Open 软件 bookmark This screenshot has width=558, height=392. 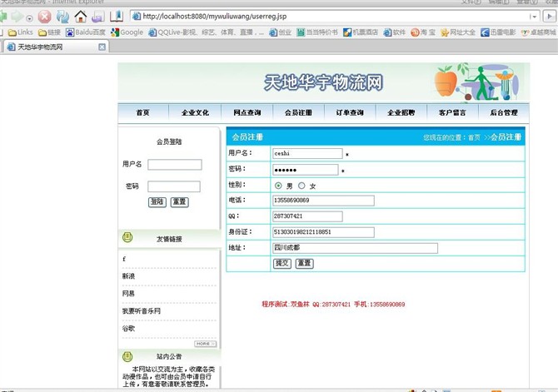tap(394, 32)
